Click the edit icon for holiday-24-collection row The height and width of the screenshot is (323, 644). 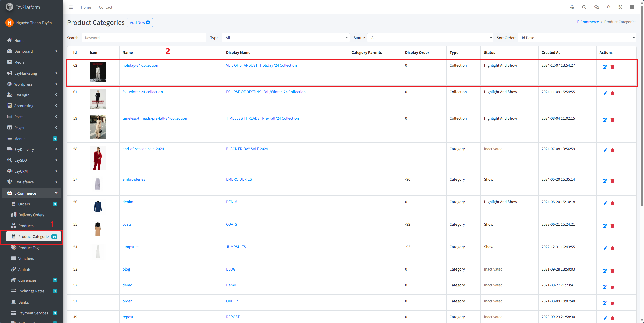[x=605, y=67]
